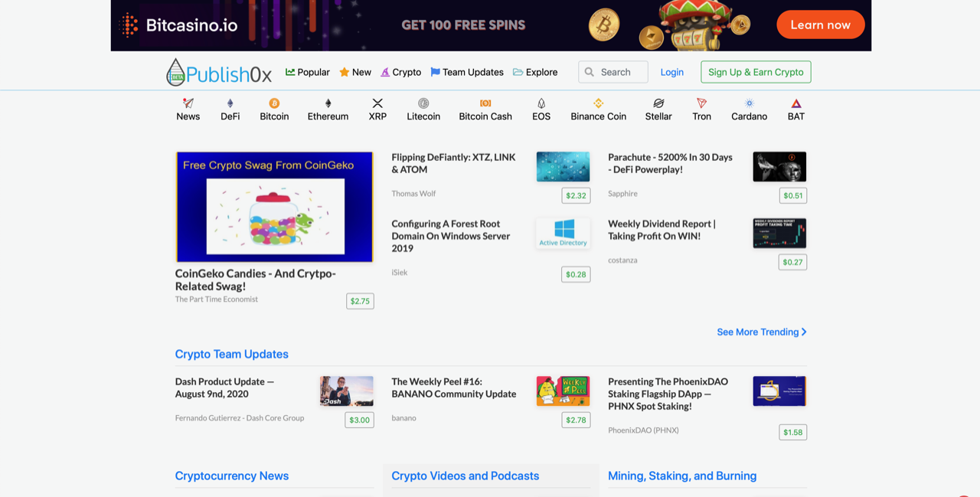Viewport: 980px width, 497px height.
Task: Select the Binance Coin icon
Action: [x=599, y=103]
